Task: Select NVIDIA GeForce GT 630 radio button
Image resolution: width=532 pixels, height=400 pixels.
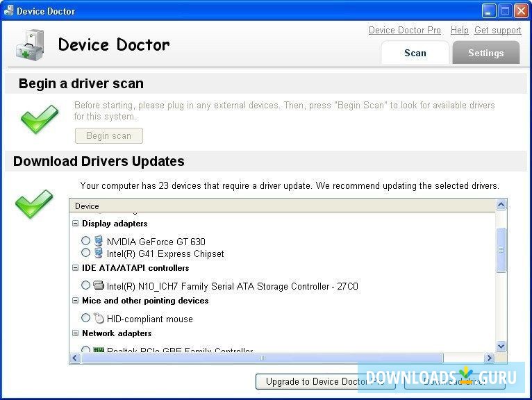Action: click(85, 240)
